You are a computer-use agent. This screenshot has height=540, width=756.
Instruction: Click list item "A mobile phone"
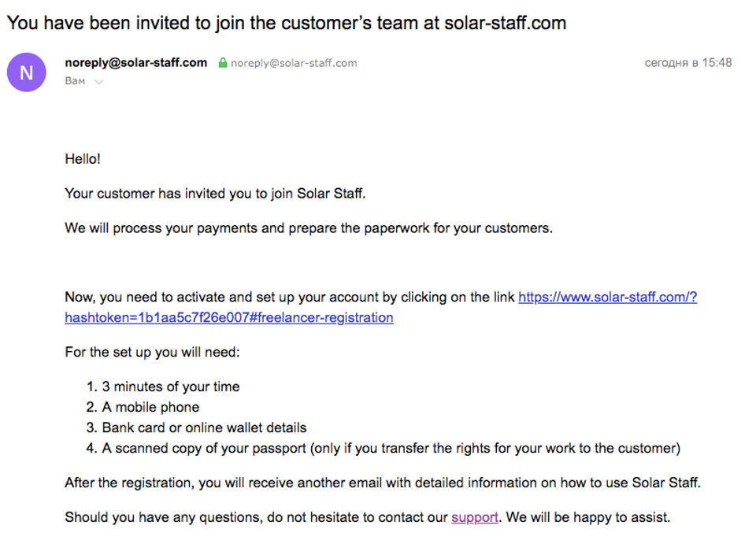pos(150,407)
